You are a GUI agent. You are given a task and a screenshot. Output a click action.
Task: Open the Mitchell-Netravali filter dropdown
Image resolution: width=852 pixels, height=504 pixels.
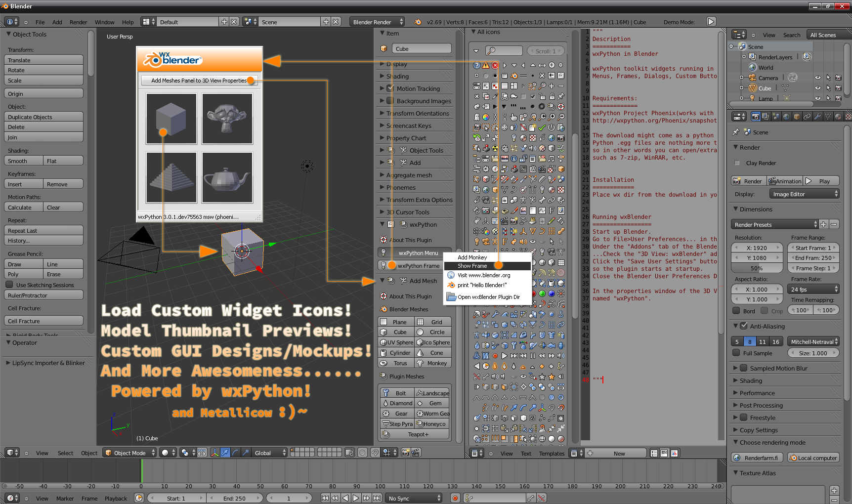813,341
